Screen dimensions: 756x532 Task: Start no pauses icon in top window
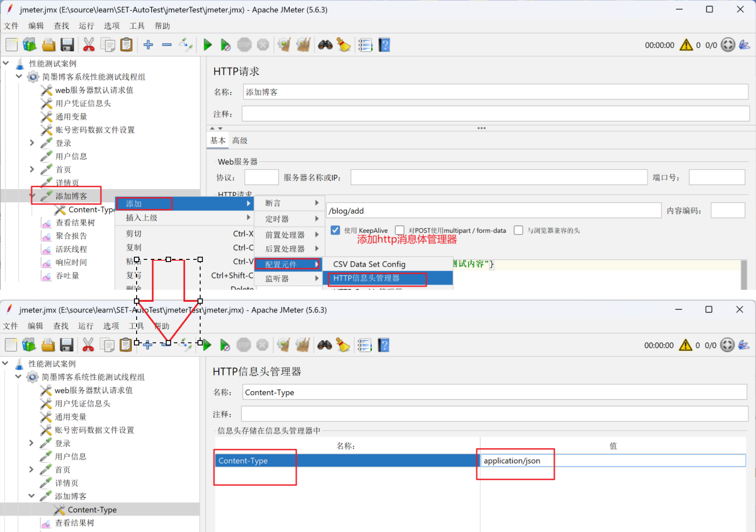225,45
